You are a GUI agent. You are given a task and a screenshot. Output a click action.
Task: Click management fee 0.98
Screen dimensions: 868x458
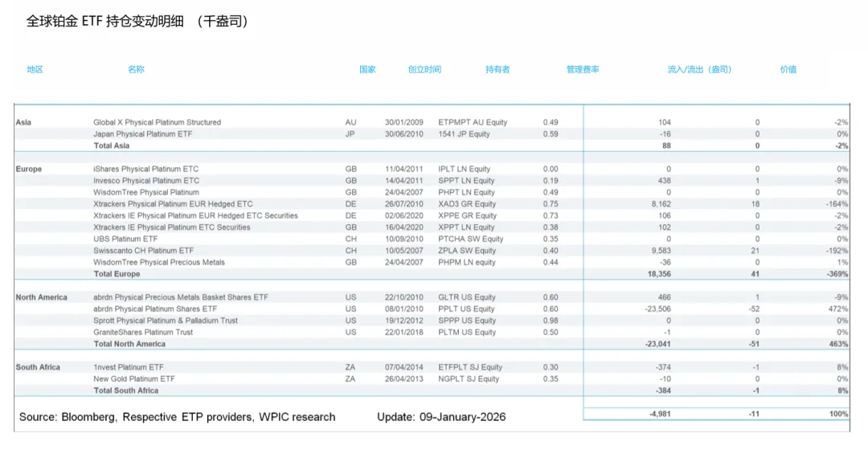(551, 321)
